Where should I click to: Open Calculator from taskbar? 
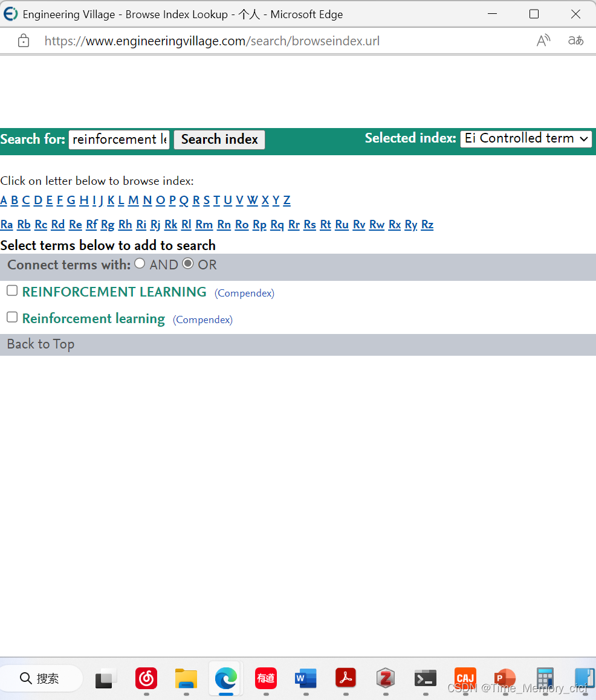545,679
